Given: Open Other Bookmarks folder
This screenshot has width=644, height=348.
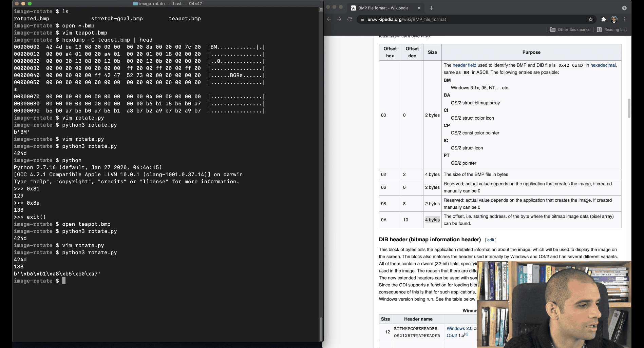Looking at the screenshot, I should pyautogui.click(x=570, y=29).
